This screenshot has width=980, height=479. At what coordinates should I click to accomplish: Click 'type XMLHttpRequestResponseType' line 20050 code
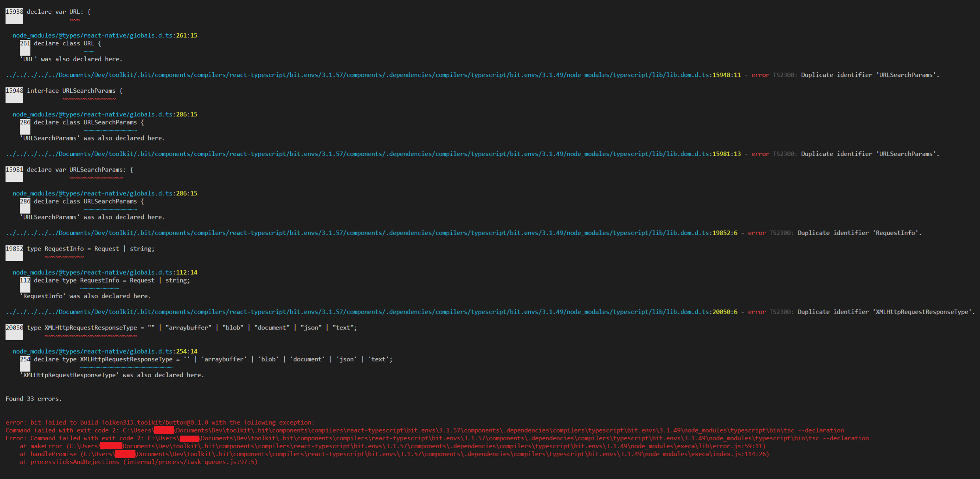[x=192, y=327]
